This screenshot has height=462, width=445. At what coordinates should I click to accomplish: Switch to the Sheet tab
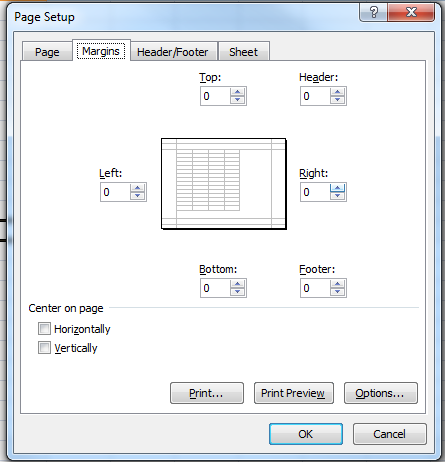click(244, 52)
